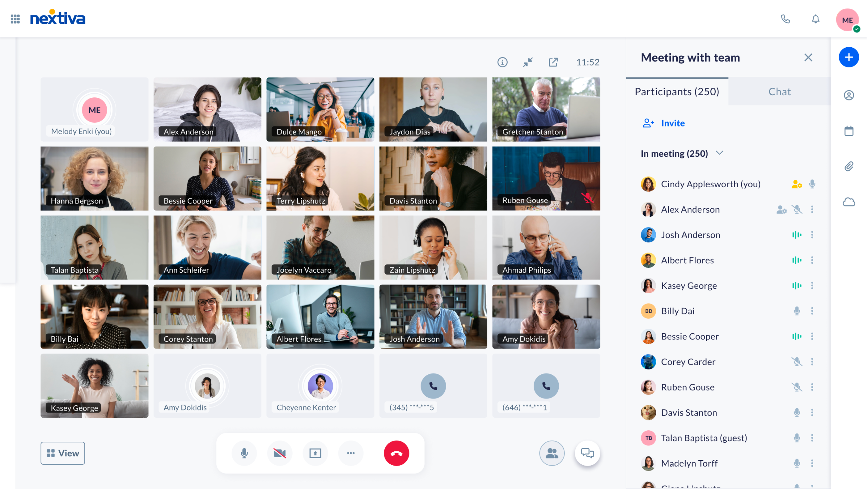Screen dimensions: 868x490
Task: Click the microphone icon to mute
Action: coord(244,453)
